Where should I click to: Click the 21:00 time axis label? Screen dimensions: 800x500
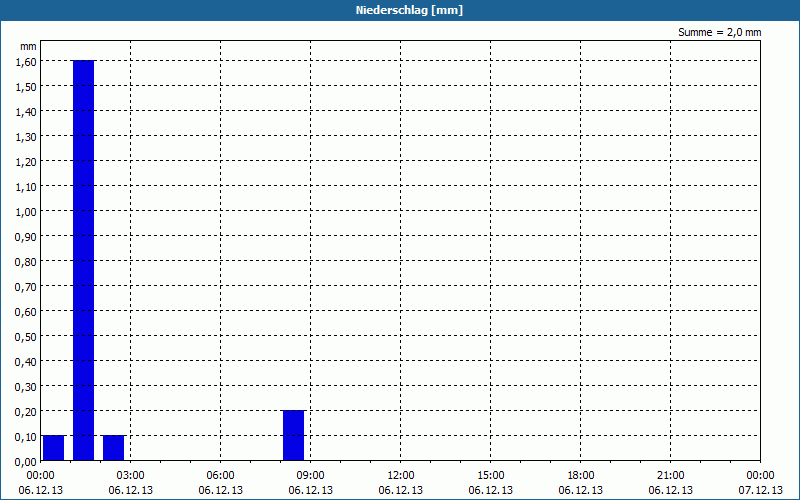[x=670, y=476]
